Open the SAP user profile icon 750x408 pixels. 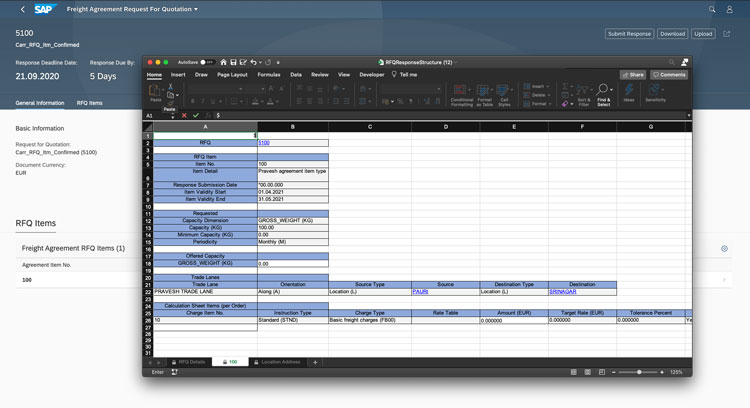pyautogui.click(x=737, y=9)
